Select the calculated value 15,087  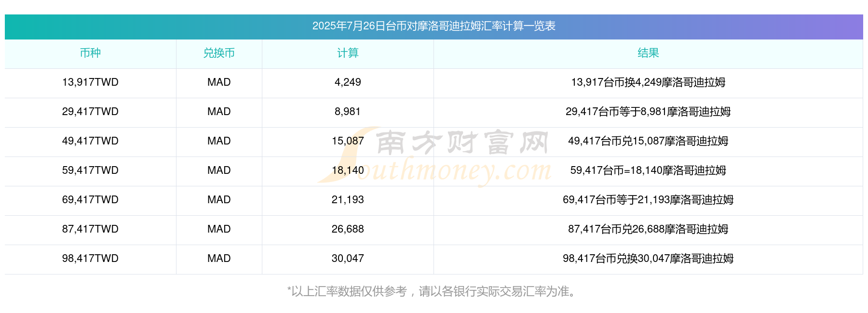point(348,141)
